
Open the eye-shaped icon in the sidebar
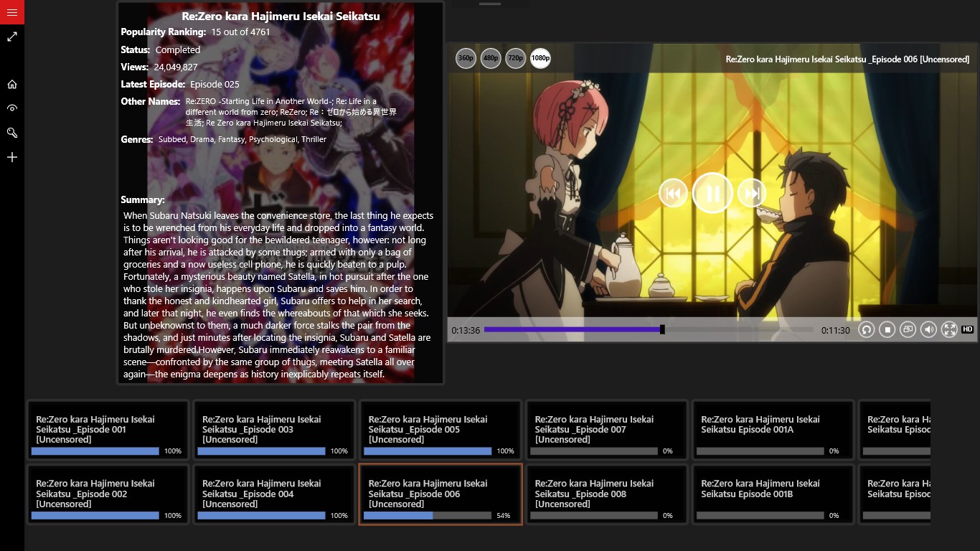click(12, 108)
